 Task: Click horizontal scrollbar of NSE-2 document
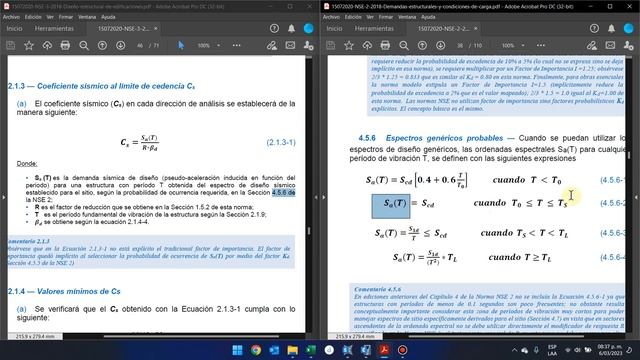(496, 336)
